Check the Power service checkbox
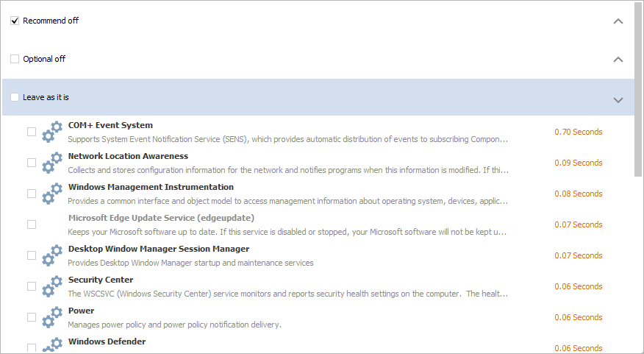This screenshot has height=354, width=644. pyautogui.click(x=32, y=317)
